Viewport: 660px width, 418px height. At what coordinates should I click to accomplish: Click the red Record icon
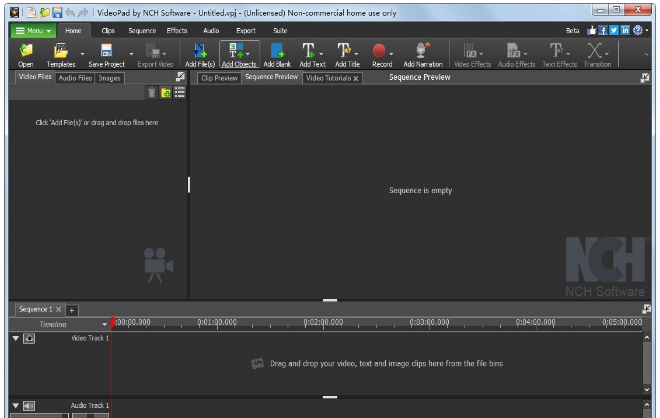pyautogui.click(x=380, y=50)
